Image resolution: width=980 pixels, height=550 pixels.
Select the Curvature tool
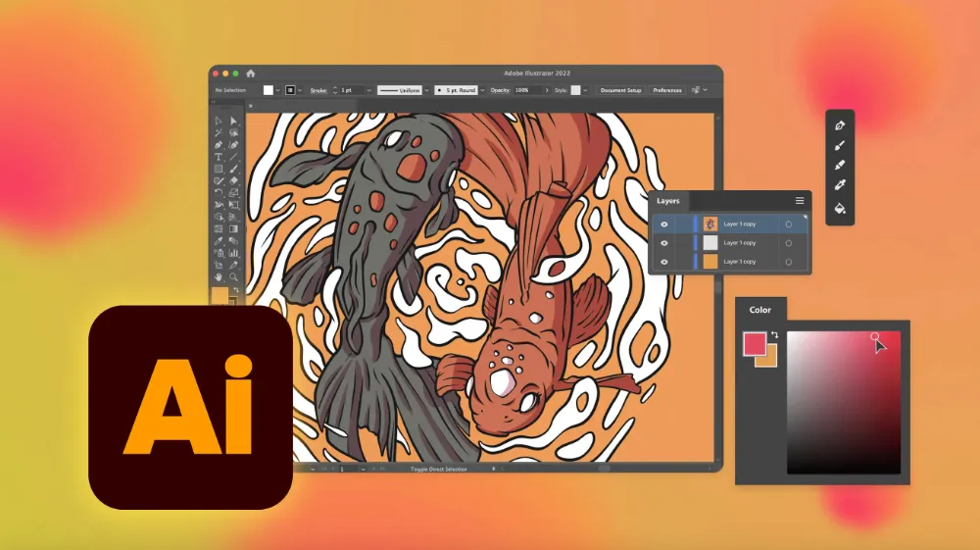point(234,144)
